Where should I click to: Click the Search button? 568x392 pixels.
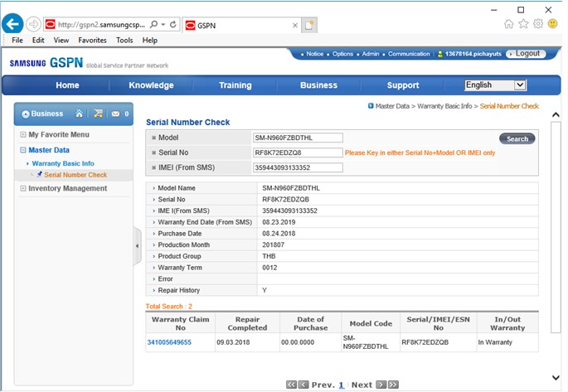[x=517, y=138]
